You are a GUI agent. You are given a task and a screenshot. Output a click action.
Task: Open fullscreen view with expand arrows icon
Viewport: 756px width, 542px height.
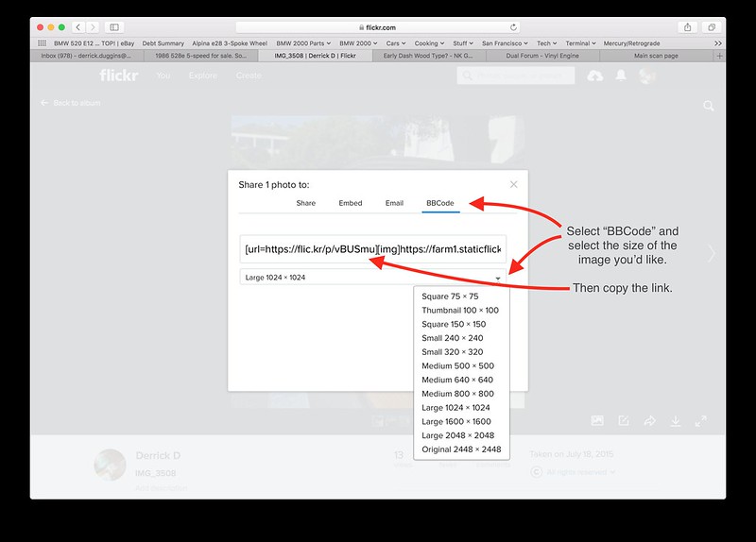click(x=701, y=421)
